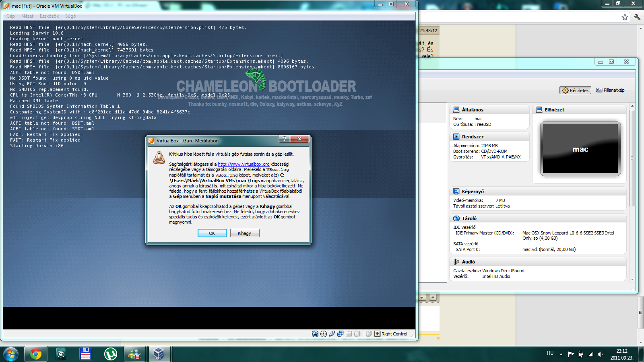644x362 pixels.
Task: Open the volume control in the system tray
Action: click(600, 354)
